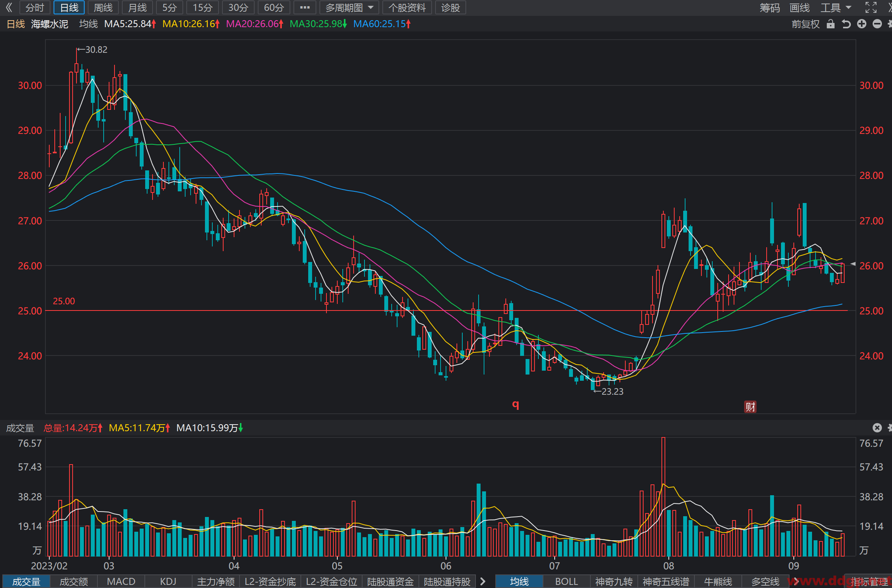Zoom in chart with plus icon

pyautogui.click(x=862, y=24)
